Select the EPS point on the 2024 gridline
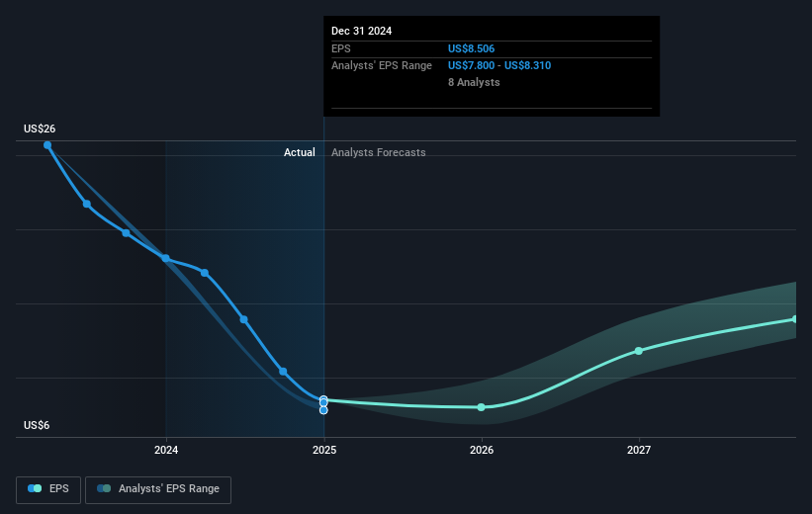Screen dimensions: 812x514 tap(166, 258)
